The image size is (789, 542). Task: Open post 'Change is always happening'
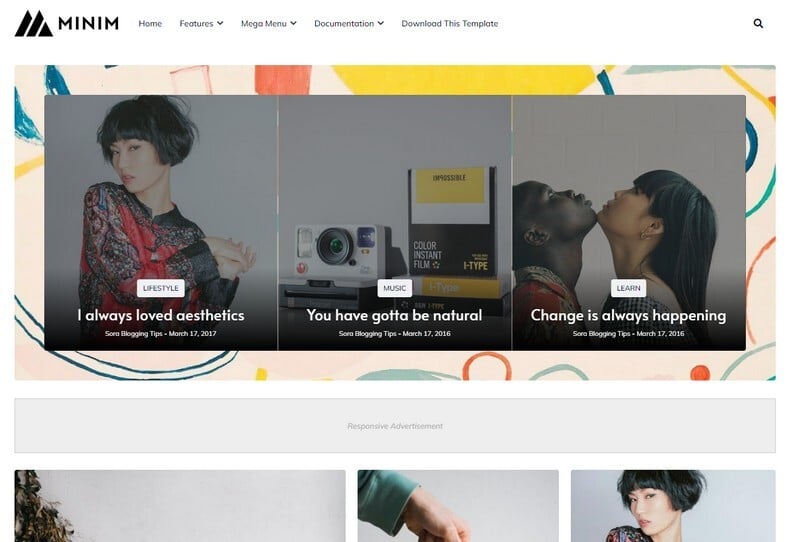628,315
